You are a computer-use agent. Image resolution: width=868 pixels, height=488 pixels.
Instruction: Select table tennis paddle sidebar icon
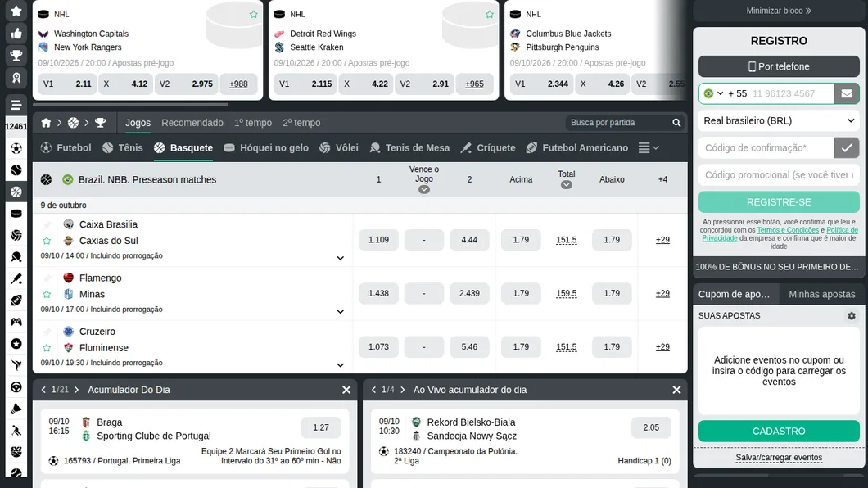(16, 257)
